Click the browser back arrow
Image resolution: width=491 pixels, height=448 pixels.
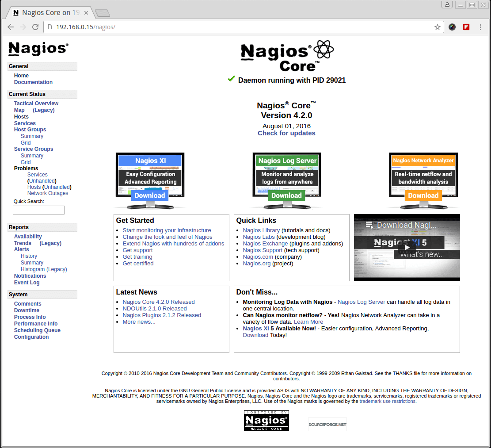tap(11, 27)
